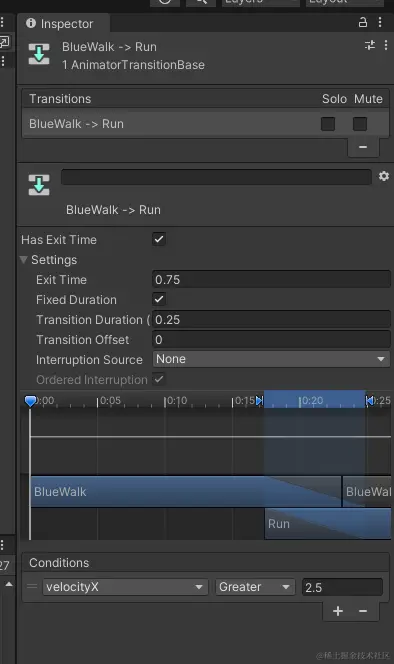Click the transition name input field
This screenshot has width=394, height=664.
(216, 177)
